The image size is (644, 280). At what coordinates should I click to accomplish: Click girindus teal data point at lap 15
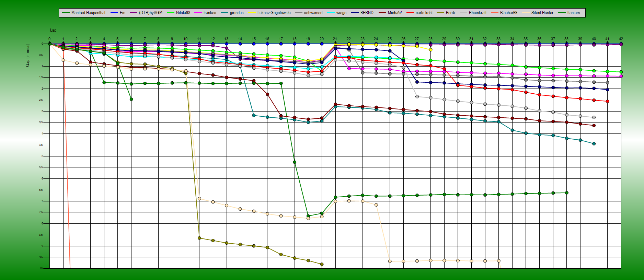click(x=254, y=115)
